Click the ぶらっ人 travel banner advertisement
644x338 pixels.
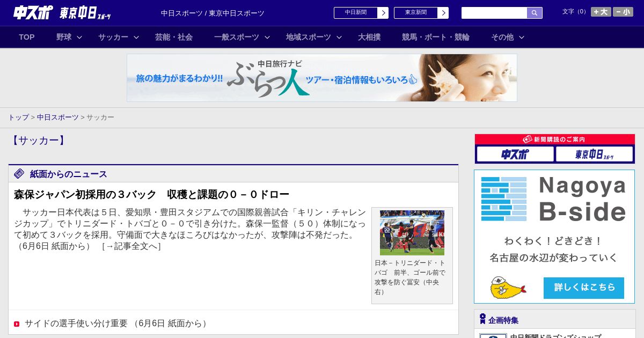point(322,78)
